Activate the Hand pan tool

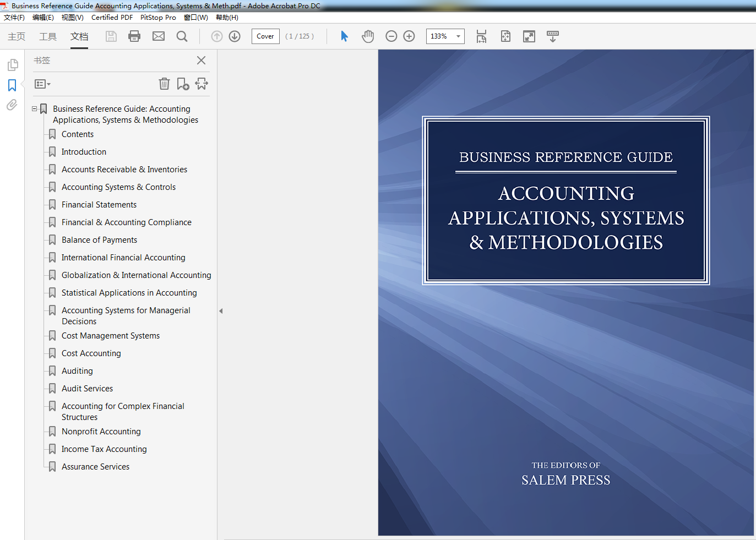coord(368,36)
